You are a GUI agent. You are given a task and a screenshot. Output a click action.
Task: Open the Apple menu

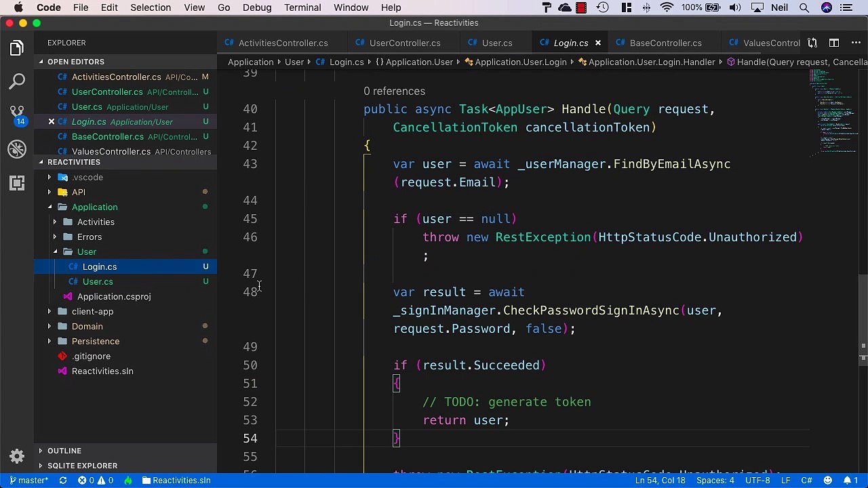(18, 7)
